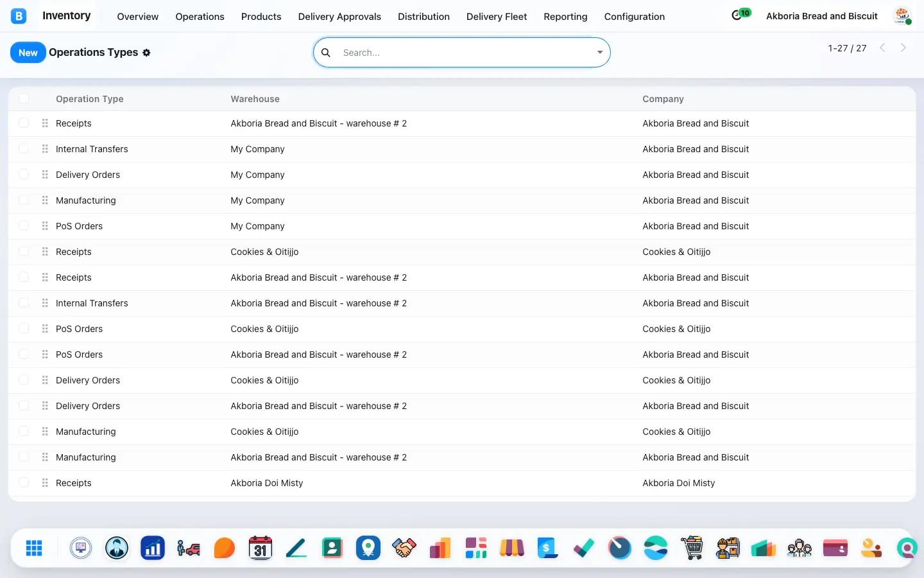Open the user avatar menu

(903, 16)
